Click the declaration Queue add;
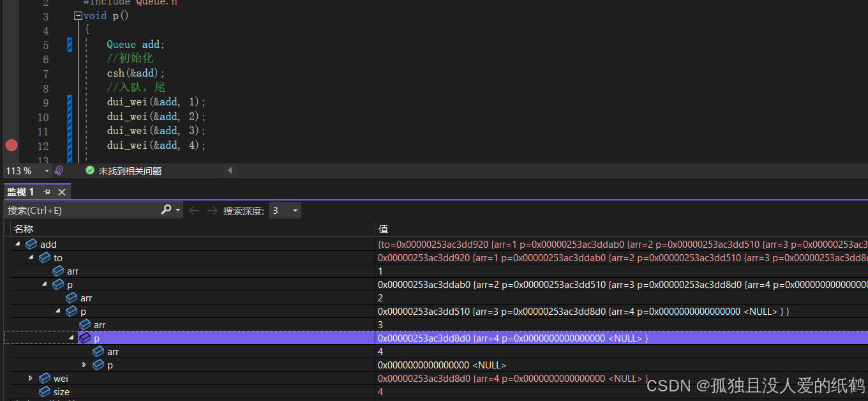Screen dimensions: 868x401 [136, 45]
